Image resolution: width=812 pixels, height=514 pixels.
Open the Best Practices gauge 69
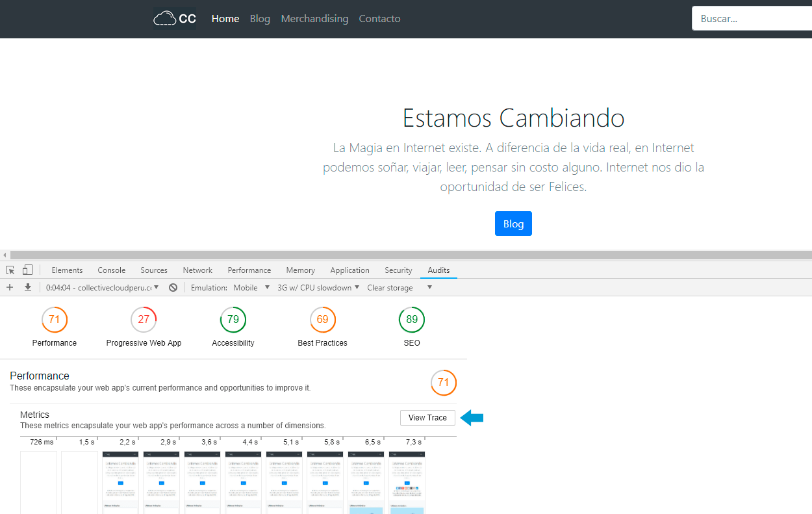(x=323, y=320)
